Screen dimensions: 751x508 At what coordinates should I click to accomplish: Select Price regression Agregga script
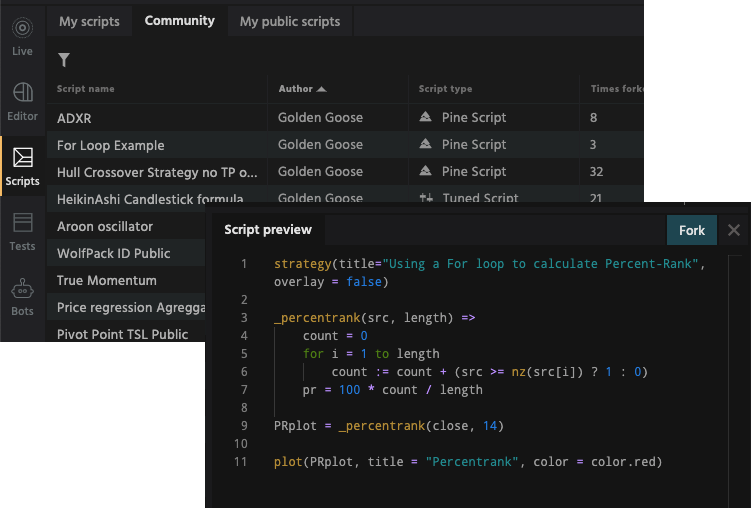pos(131,307)
